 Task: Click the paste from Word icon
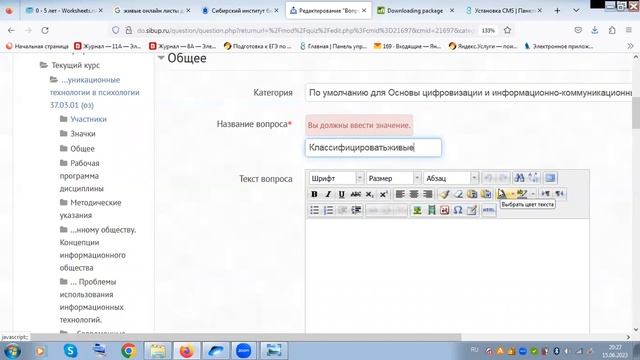pos(486,194)
